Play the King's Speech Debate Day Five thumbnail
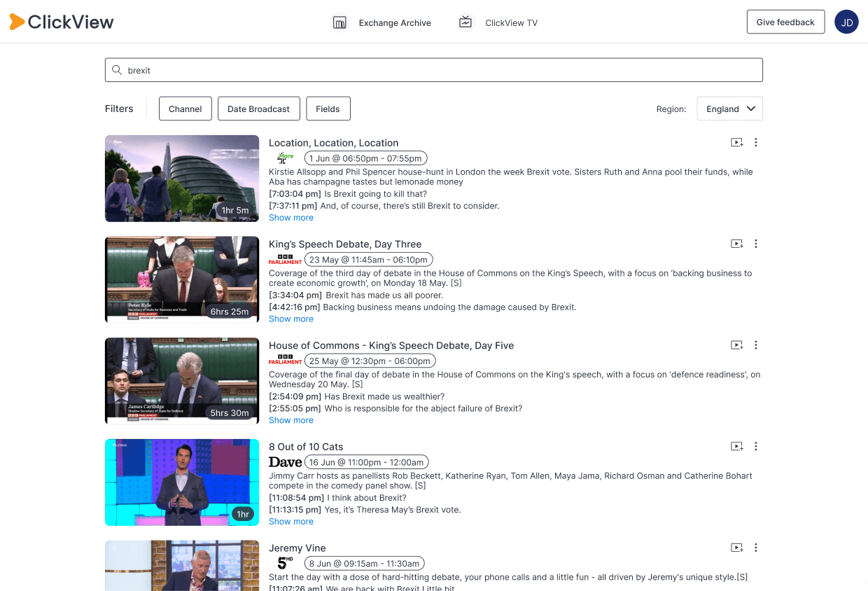This screenshot has height=591, width=868. [182, 381]
